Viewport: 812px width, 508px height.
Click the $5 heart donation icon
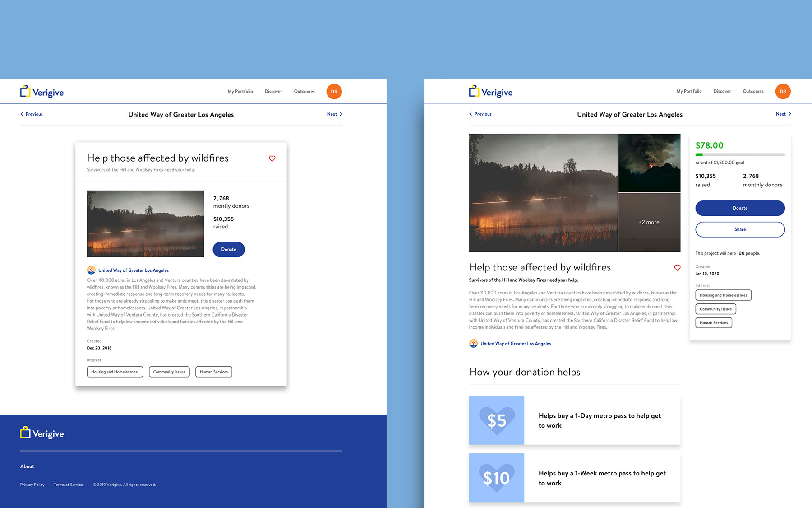497,420
